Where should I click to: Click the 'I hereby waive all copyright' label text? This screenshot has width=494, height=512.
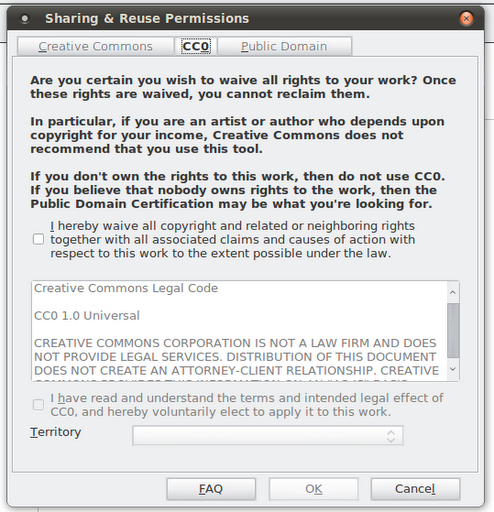tap(233, 239)
